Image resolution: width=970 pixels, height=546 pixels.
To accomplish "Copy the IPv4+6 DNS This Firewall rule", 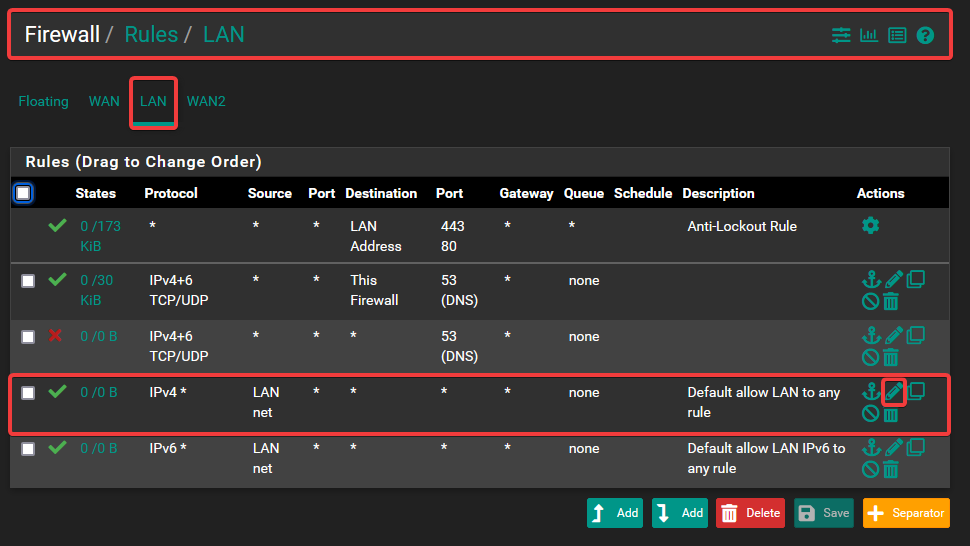I will point(915,279).
